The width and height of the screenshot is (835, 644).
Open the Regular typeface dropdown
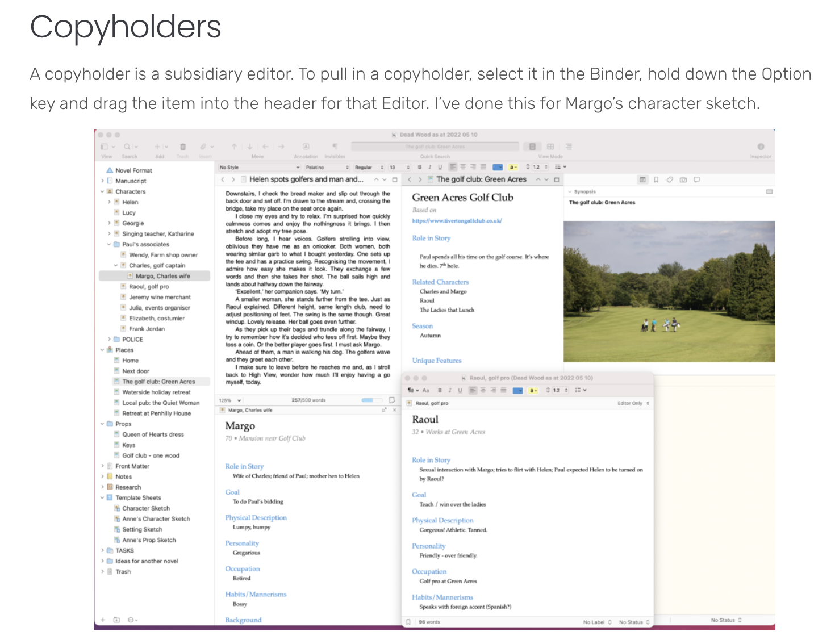pyautogui.click(x=369, y=167)
